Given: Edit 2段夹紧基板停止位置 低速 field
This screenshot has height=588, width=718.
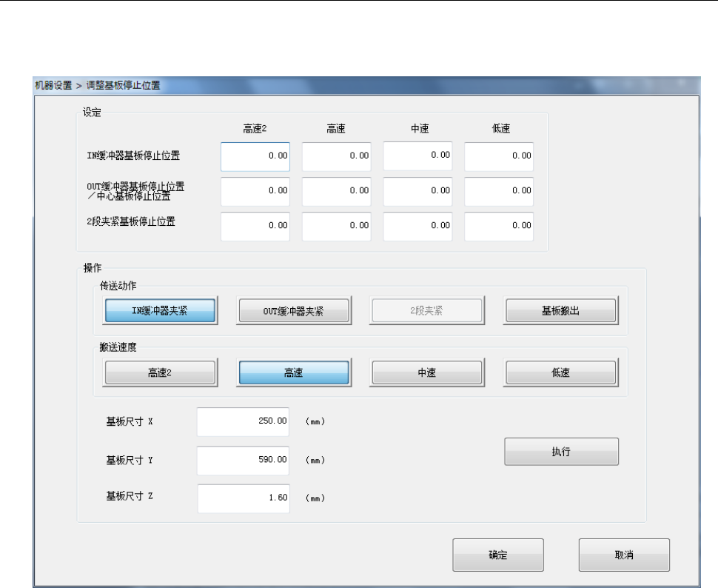Looking at the screenshot, I should [499, 227].
